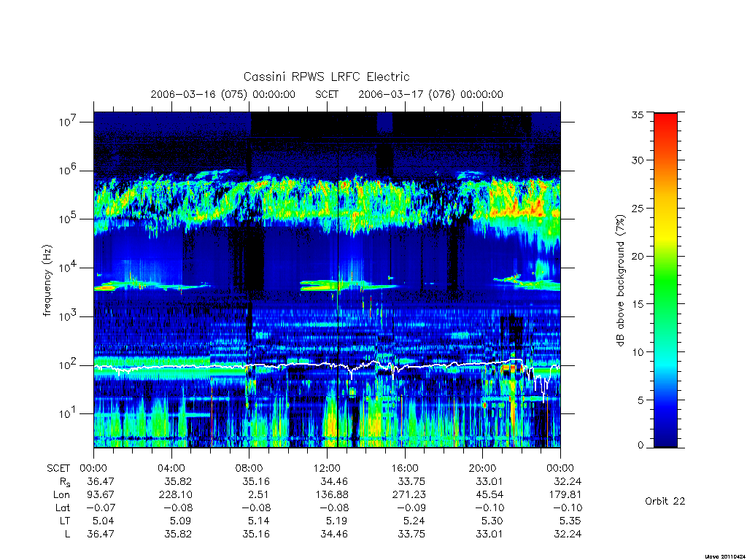
Task: Click the Orbit 22 label
Action: 665,501
